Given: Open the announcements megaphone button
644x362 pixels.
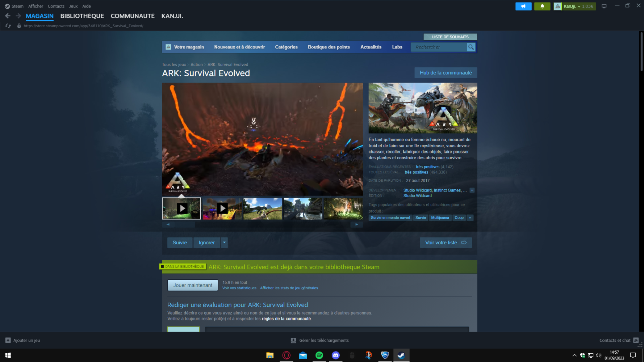Looking at the screenshot, I should 523,6.
